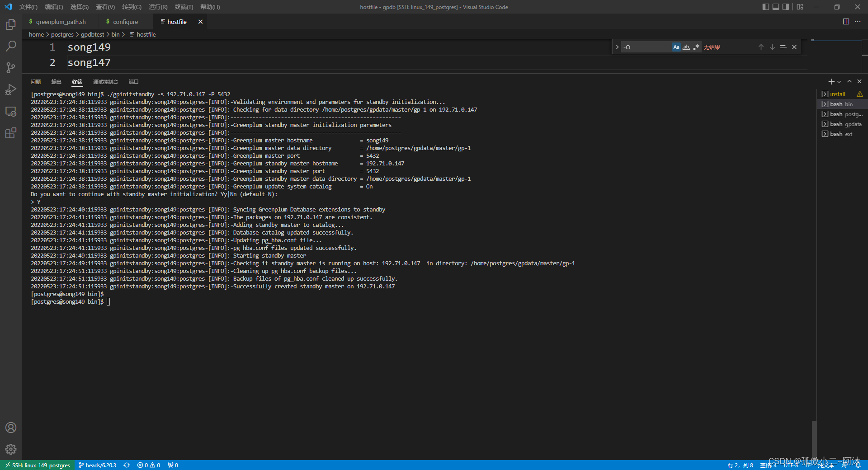Screen dimensions: 868x470
Task: Click the forwarded ports status item
Action: [173, 465]
